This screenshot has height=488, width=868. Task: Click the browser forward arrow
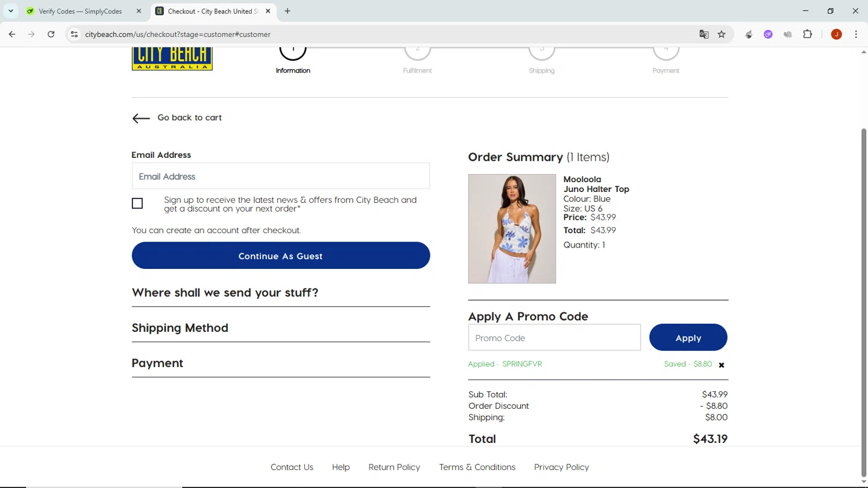click(x=31, y=34)
